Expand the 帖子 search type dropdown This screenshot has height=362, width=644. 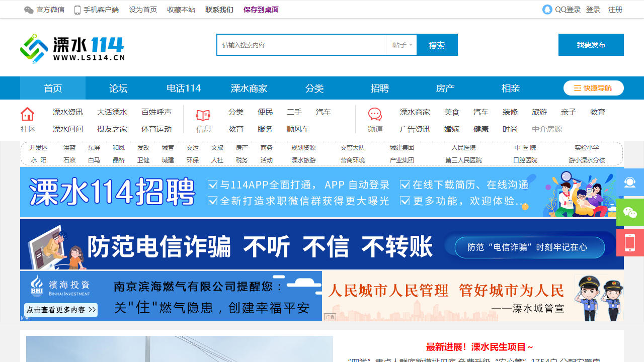point(402,45)
